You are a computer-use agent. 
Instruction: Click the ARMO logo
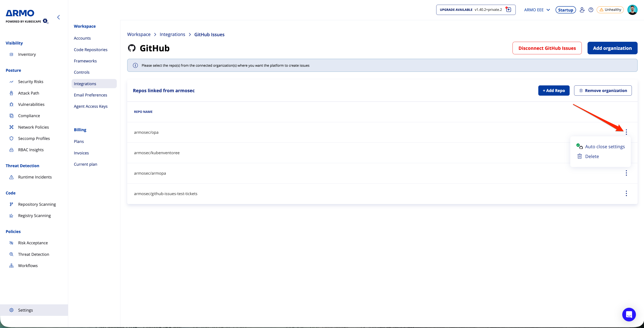20,13
